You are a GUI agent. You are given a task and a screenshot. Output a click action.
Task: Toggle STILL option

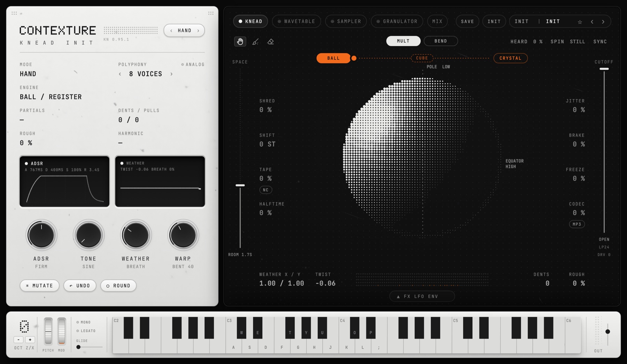coord(577,41)
